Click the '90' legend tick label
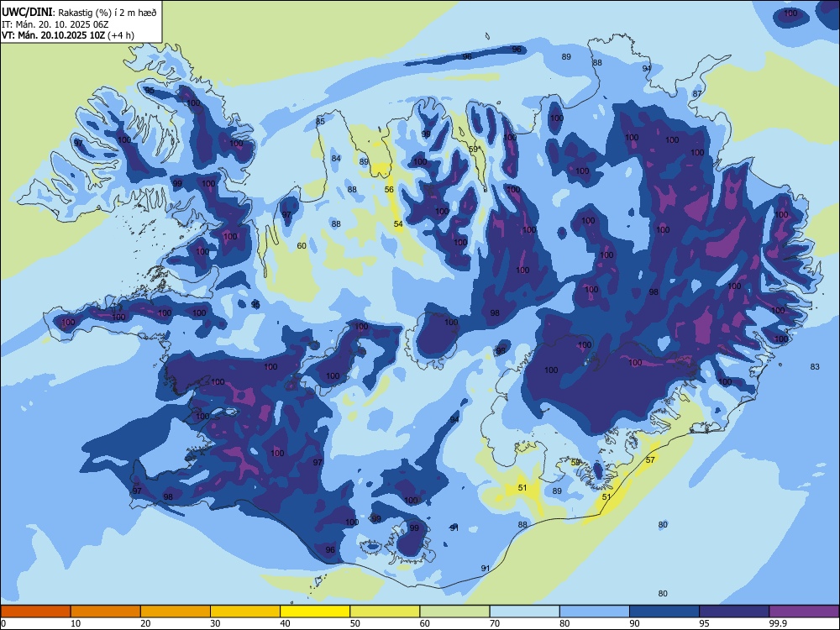The width and height of the screenshot is (840, 630). pos(634,623)
